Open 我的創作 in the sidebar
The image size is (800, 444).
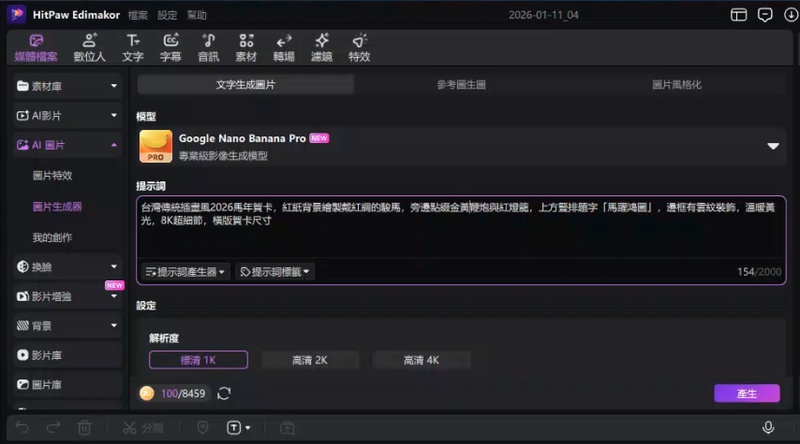[53, 237]
